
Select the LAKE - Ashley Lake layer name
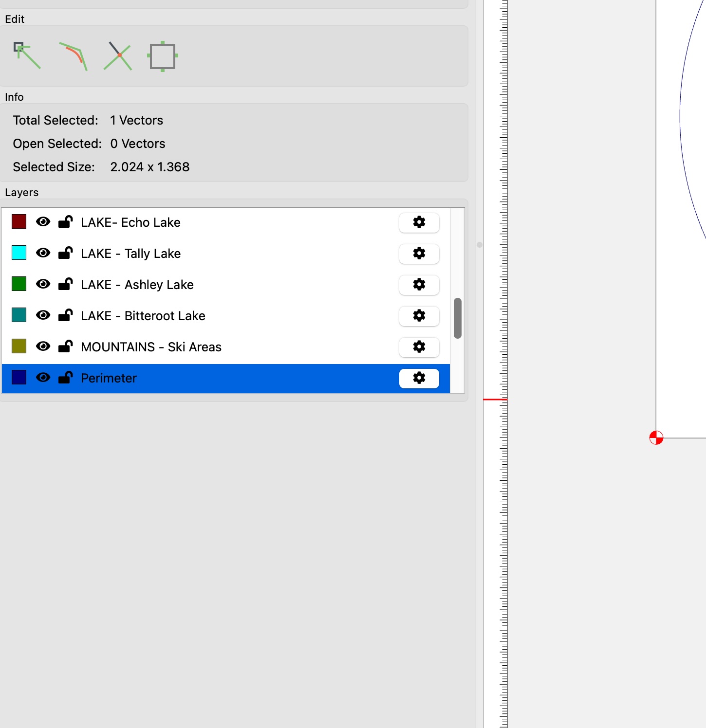137,285
